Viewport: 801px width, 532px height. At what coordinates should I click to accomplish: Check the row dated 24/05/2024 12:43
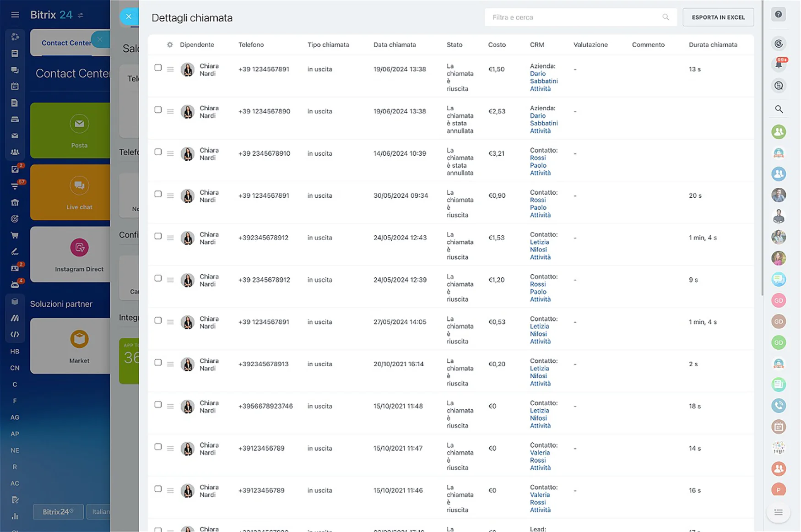pyautogui.click(x=158, y=236)
